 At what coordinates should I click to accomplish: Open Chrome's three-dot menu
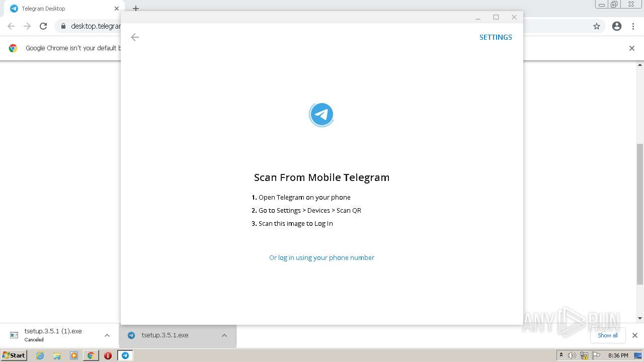633,26
